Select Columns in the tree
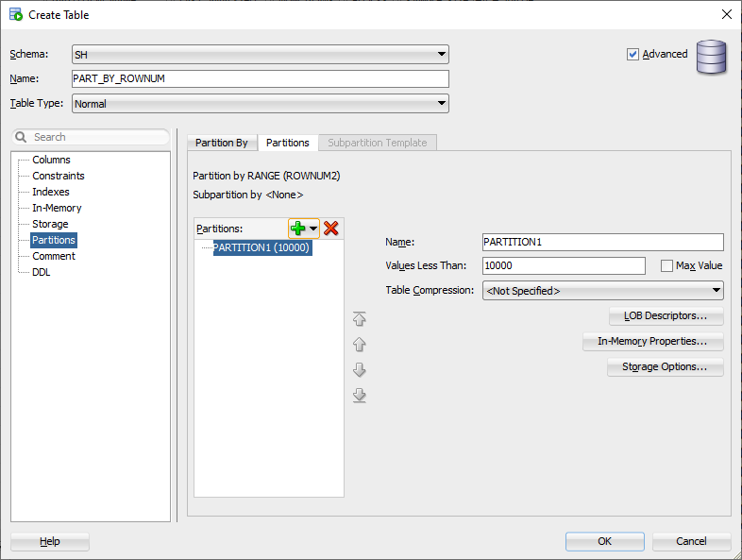Screen dimensions: 742x560 coord(51,160)
